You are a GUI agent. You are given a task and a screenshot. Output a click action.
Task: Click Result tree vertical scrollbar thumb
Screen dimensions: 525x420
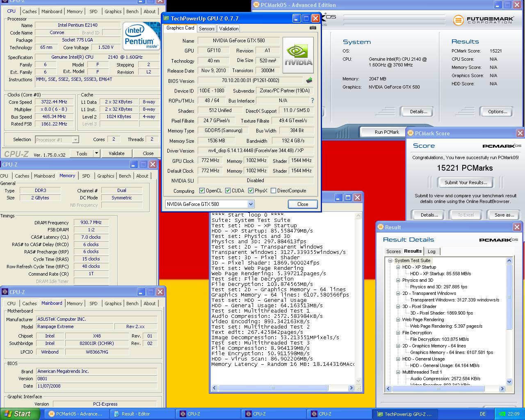(509, 297)
